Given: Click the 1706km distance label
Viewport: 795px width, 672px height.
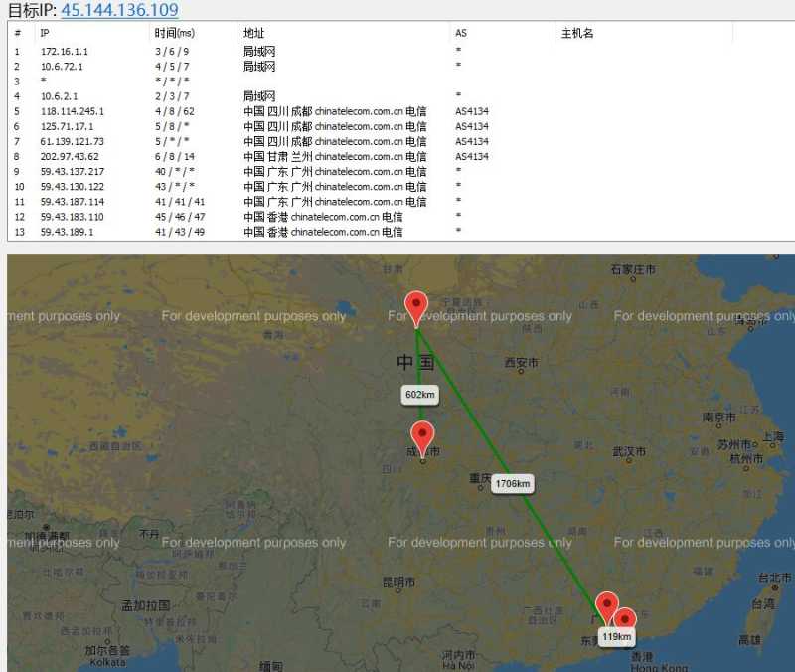Looking at the screenshot, I should [513, 484].
